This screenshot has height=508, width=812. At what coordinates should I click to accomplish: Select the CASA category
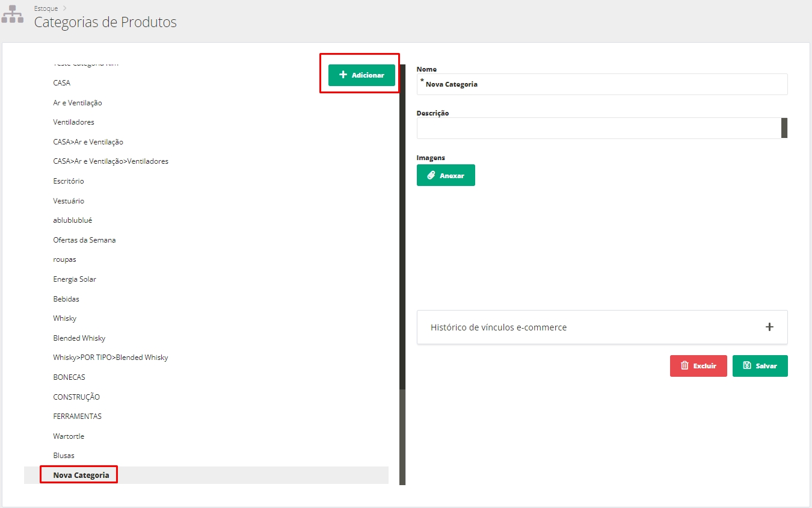click(x=62, y=83)
